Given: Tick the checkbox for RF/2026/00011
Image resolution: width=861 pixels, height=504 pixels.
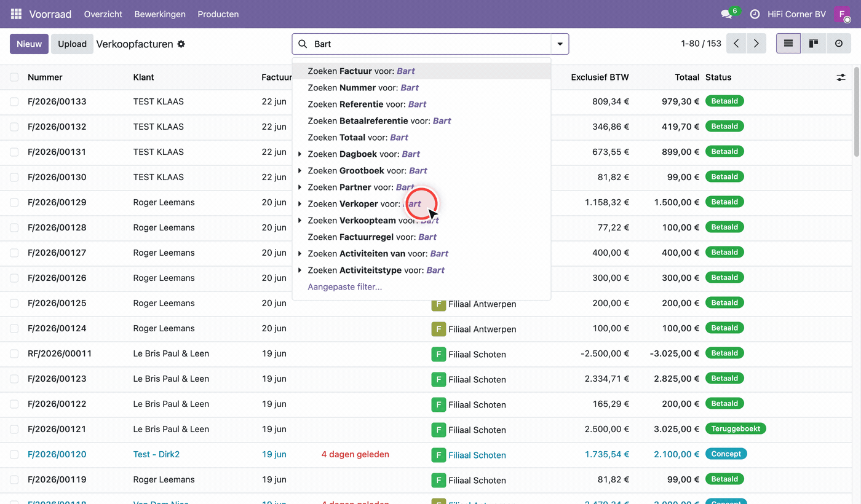Looking at the screenshot, I should (x=14, y=353).
